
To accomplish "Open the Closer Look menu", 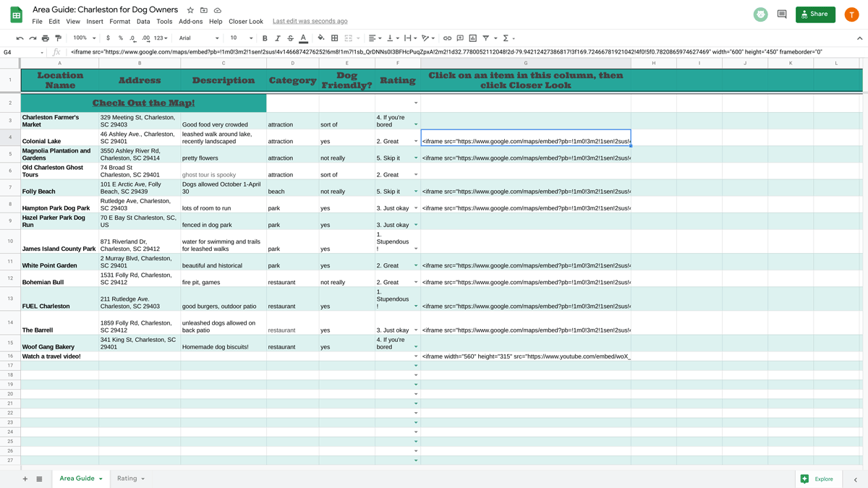I will [246, 22].
